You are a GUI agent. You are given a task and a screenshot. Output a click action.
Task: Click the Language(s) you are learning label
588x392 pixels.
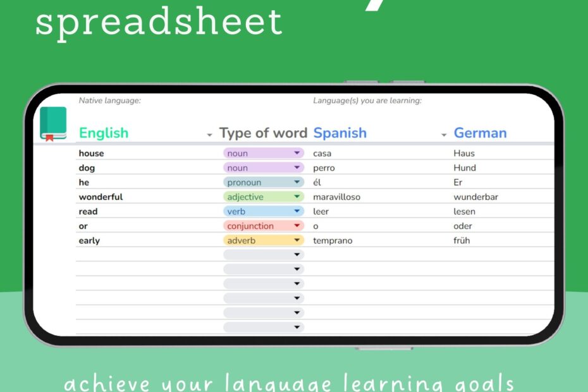pyautogui.click(x=367, y=101)
